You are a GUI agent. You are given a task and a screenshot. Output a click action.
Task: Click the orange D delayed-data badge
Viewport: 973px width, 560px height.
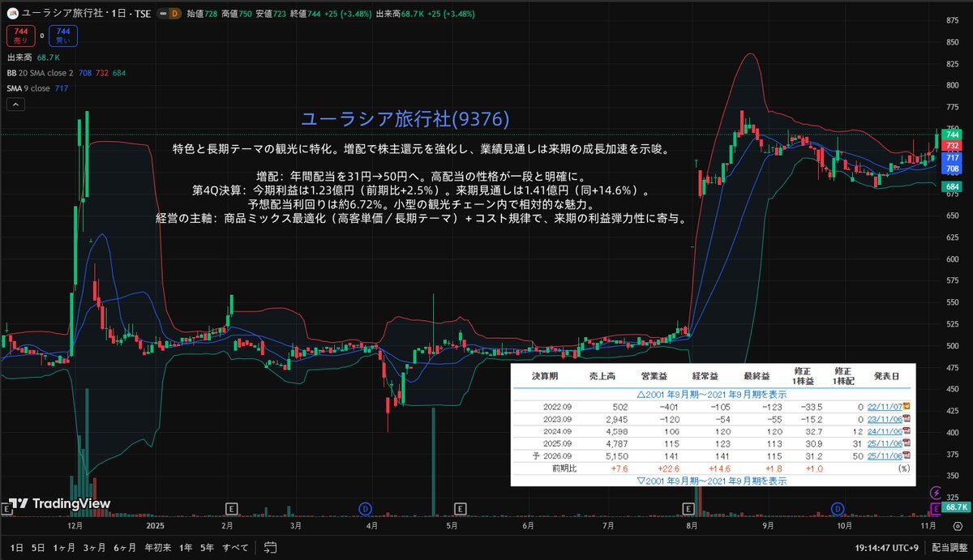(x=174, y=14)
